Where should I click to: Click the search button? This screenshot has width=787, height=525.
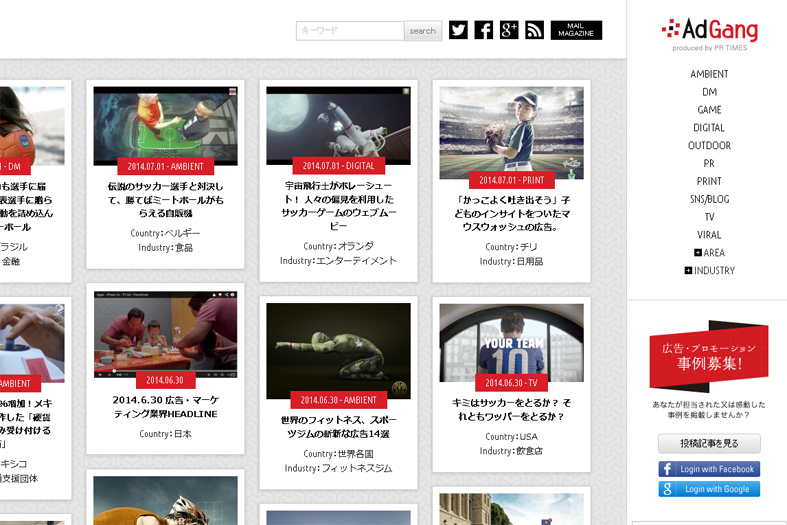(x=423, y=31)
